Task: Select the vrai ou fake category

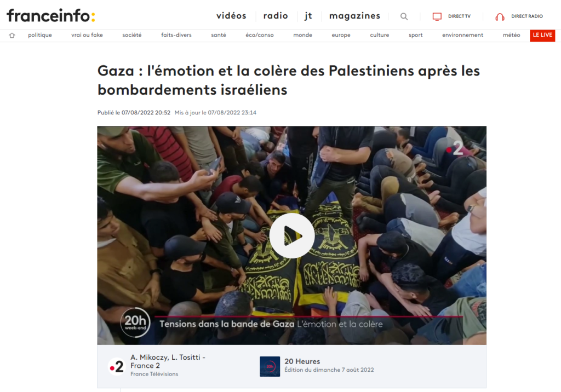Action: click(x=87, y=35)
